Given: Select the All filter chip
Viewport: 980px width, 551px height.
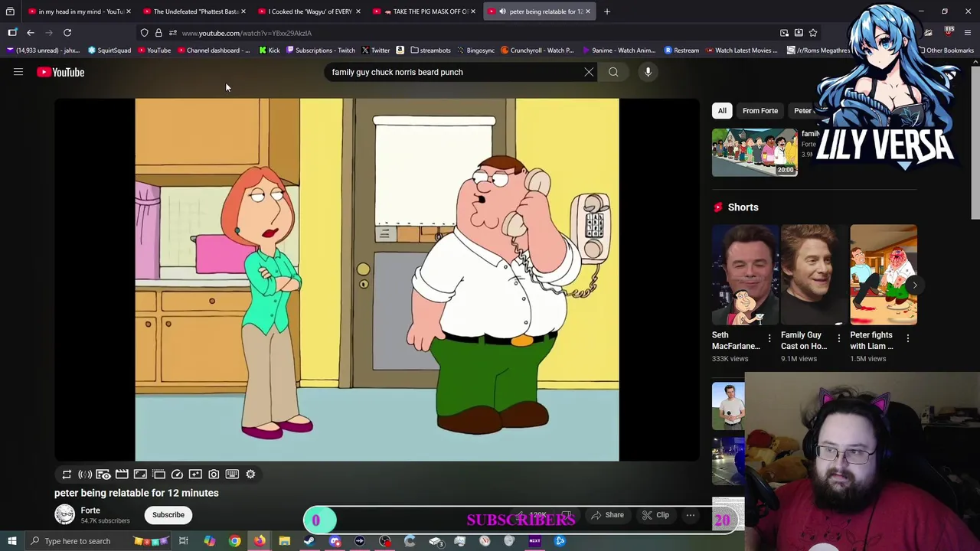Looking at the screenshot, I should tap(722, 111).
